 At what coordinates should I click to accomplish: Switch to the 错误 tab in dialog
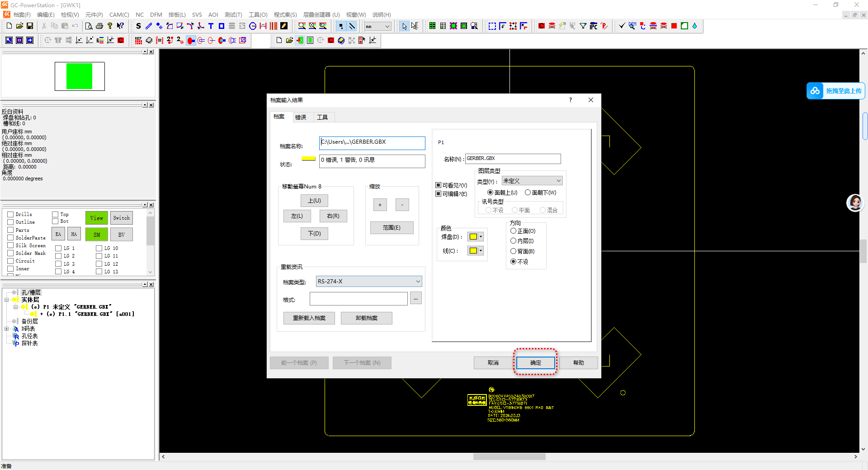pos(301,117)
